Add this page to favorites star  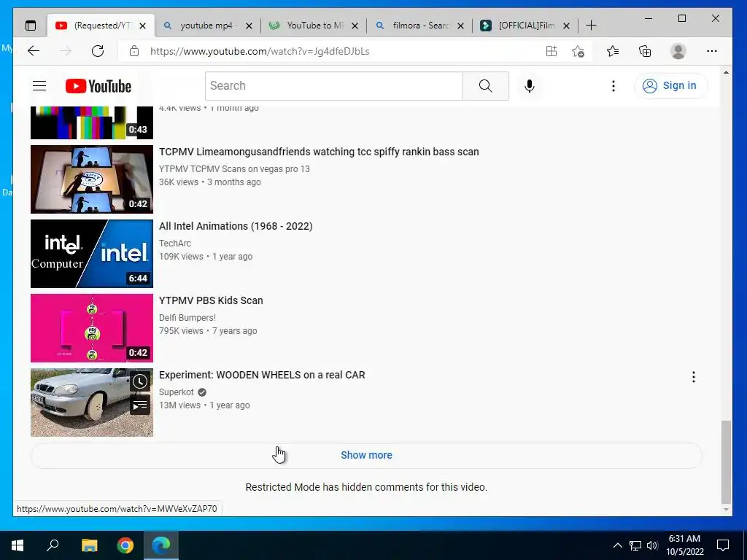[x=578, y=51]
